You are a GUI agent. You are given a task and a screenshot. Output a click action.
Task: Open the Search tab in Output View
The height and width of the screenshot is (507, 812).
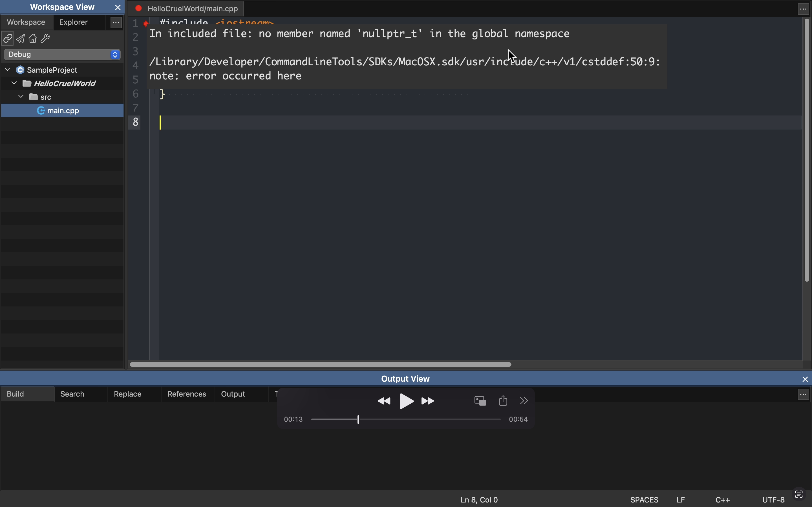(x=72, y=394)
